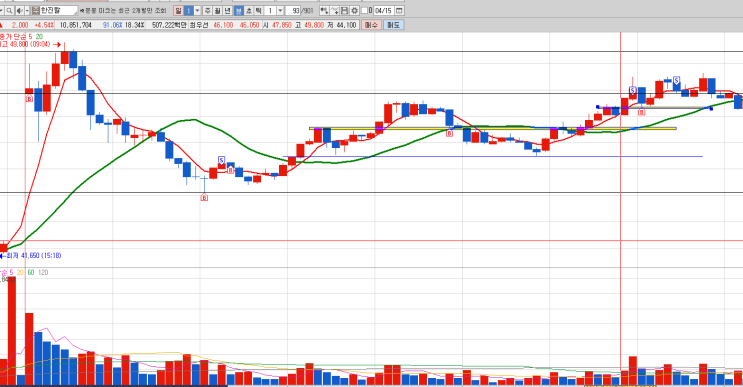The image size is (743, 387).
Task: Click the notice text about recent 2 months
Action: click(x=123, y=10)
